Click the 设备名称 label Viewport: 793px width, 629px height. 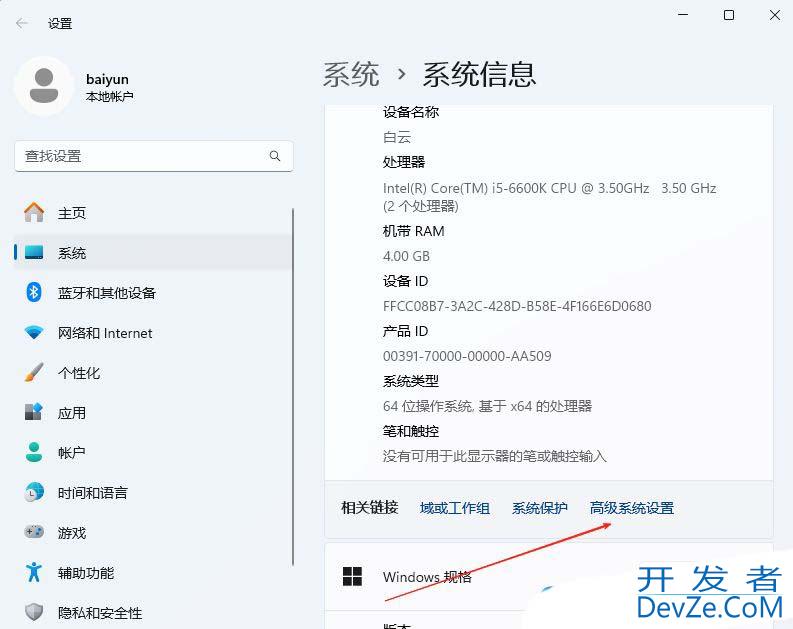tap(411, 112)
